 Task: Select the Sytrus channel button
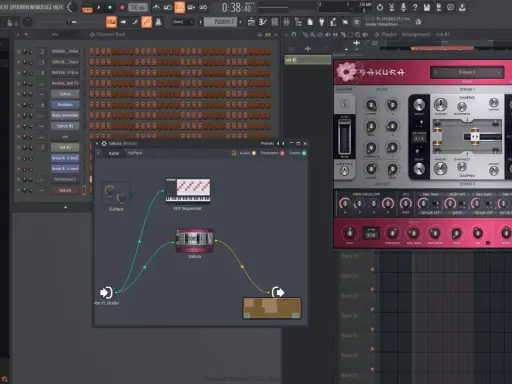(65, 94)
